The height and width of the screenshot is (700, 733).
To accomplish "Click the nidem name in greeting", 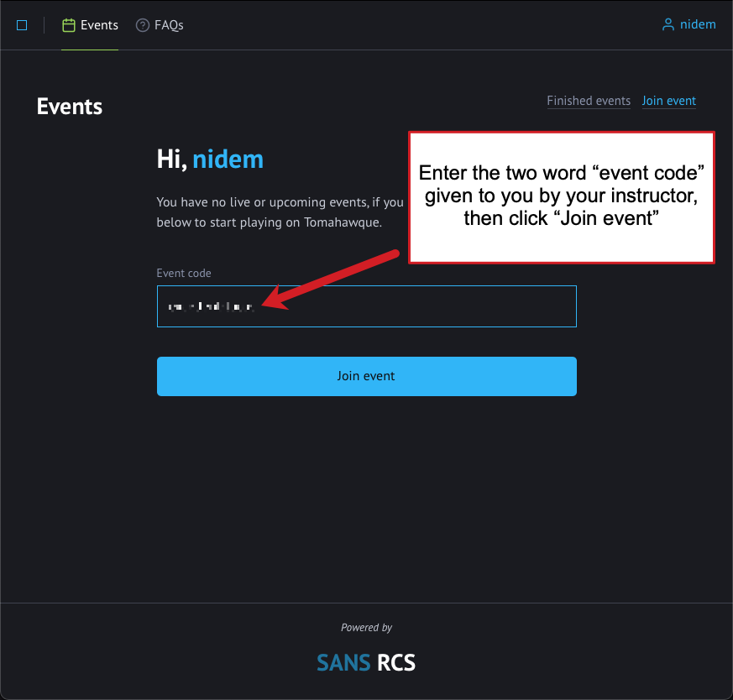I will (228, 159).
